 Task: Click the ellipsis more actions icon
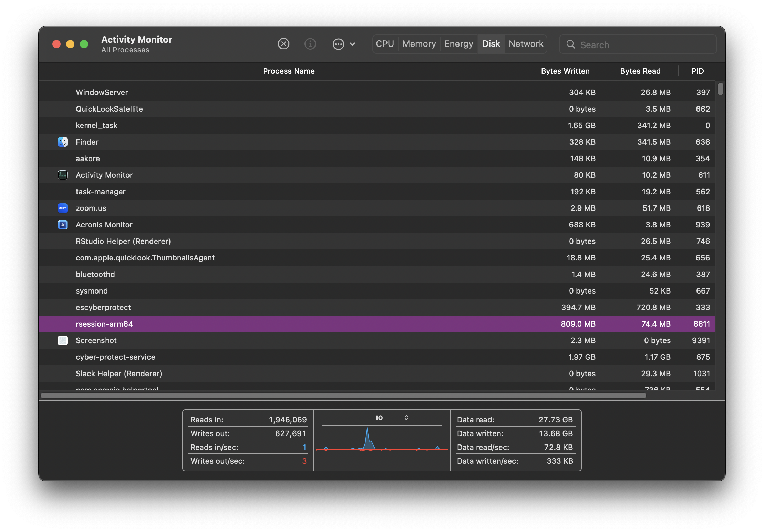point(338,44)
